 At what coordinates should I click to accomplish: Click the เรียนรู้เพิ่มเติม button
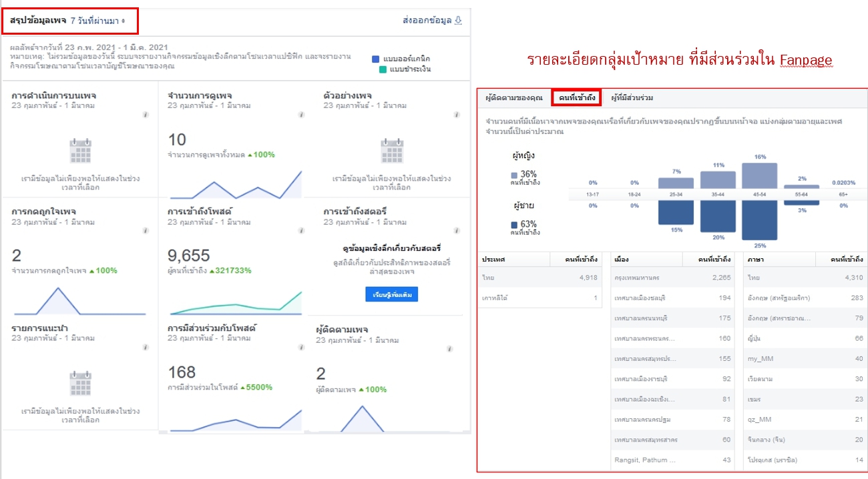(391, 294)
